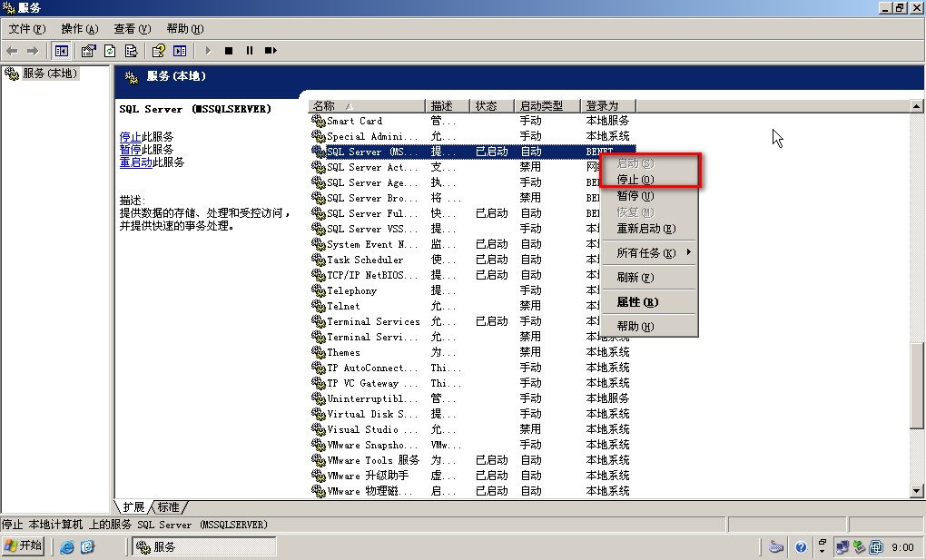Click the scrollbar down arrow in services list
The image size is (926, 560).
coord(917,490)
